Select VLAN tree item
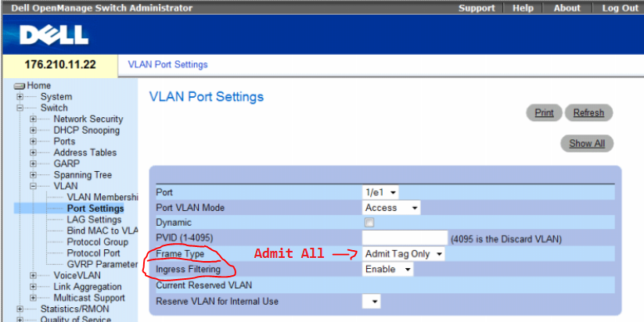Screen dimensions: 644x322 pyautogui.click(x=65, y=186)
